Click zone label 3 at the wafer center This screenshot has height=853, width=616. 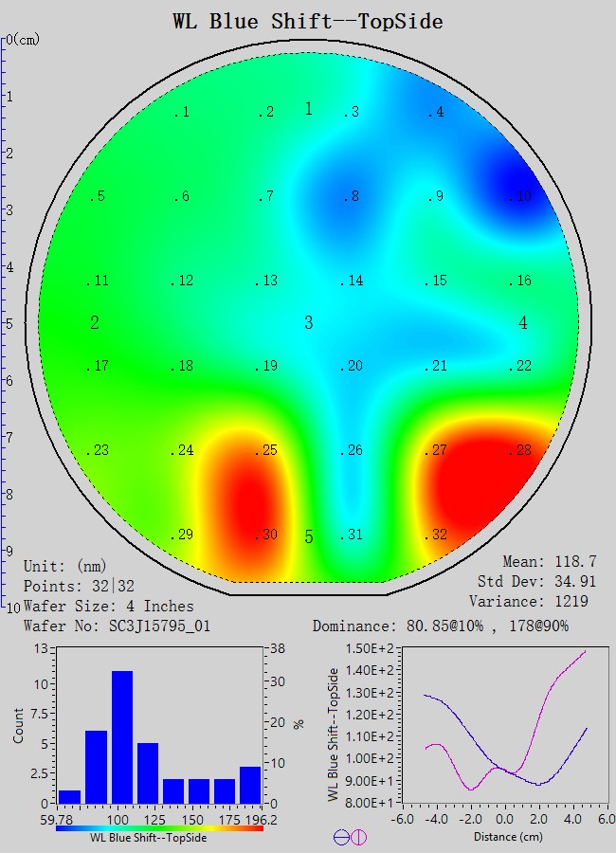coord(309,323)
